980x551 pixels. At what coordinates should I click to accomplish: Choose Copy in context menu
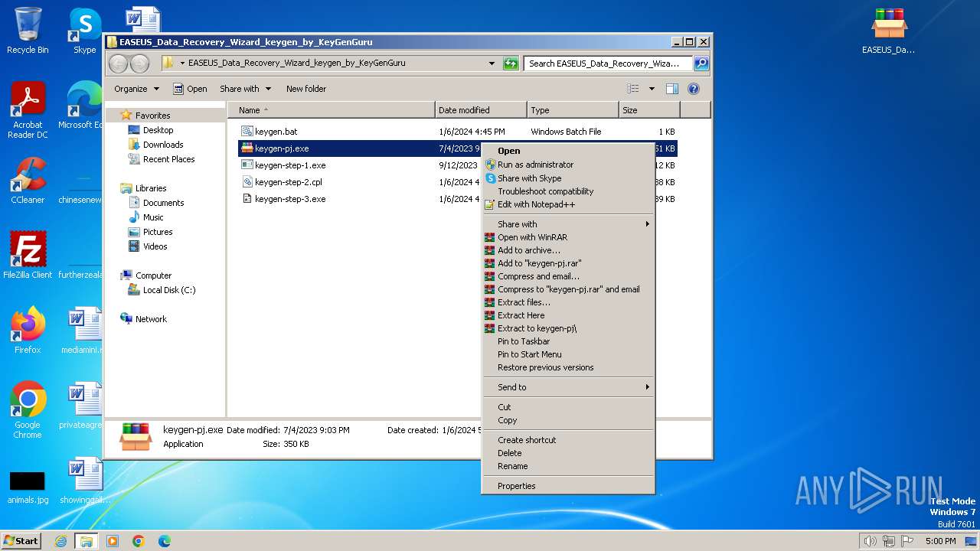point(568,420)
